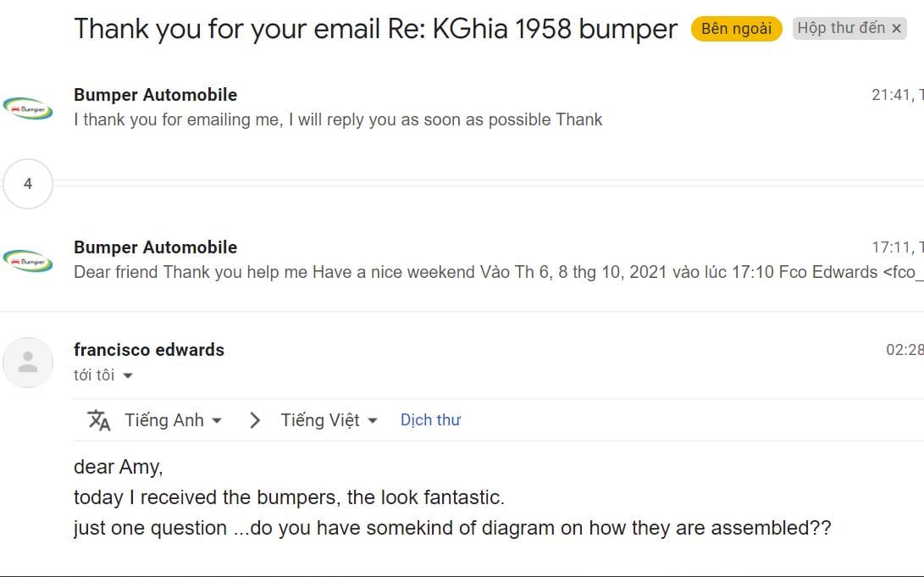Click the "Hộp thư đến" inbox label chip
This screenshot has height=577, width=924.
pyautogui.click(x=840, y=29)
